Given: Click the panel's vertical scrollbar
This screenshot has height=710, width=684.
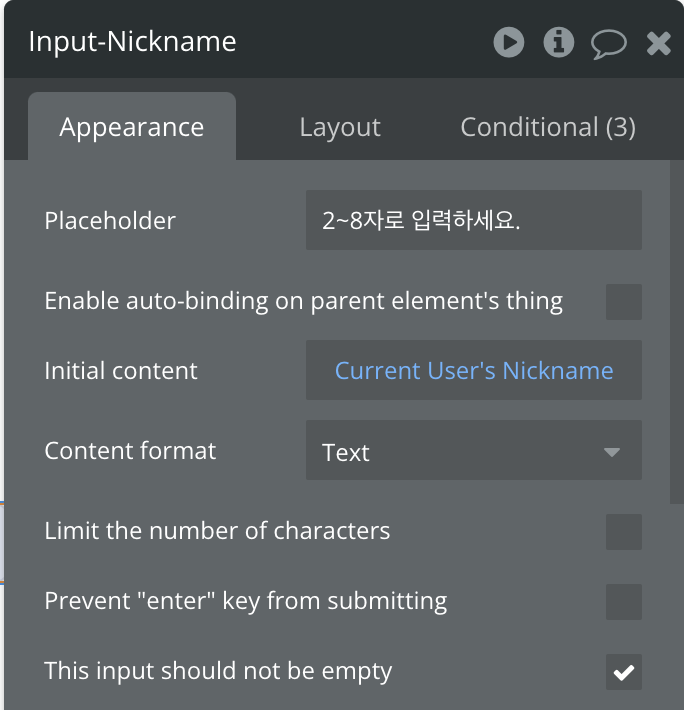Looking at the screenshot, I should [x=676, y=331].
